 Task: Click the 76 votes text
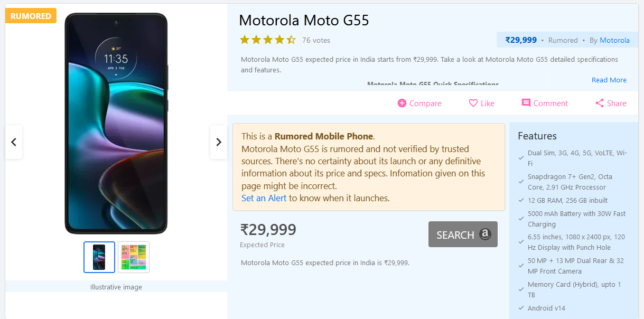tap(316, 40)
